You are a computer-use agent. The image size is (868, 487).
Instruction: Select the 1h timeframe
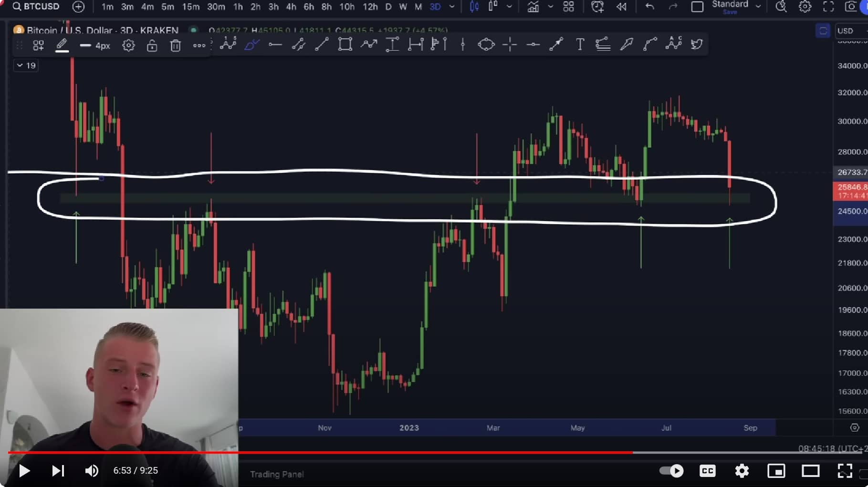238,7
